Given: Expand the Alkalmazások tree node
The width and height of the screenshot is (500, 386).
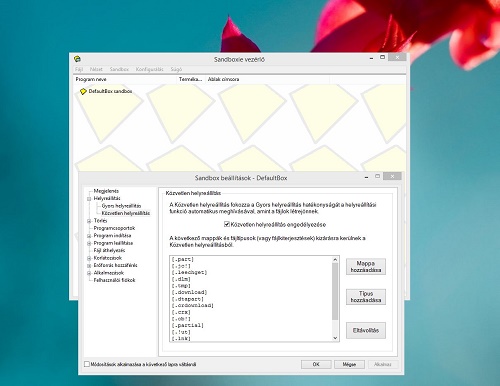Looking at the screenshot, I should tap(89, 273).
